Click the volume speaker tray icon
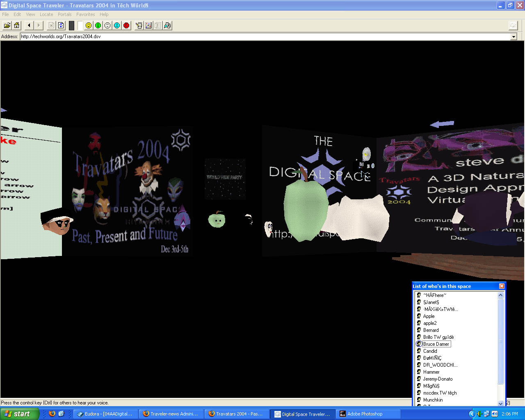This screenshot has height=420, width=525. [494, 414]
